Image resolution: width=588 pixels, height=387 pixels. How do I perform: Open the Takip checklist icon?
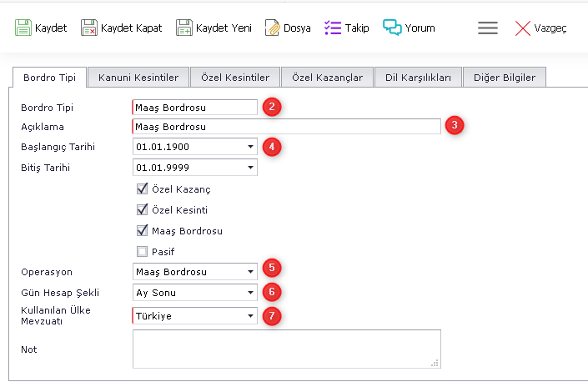point(331,28)
